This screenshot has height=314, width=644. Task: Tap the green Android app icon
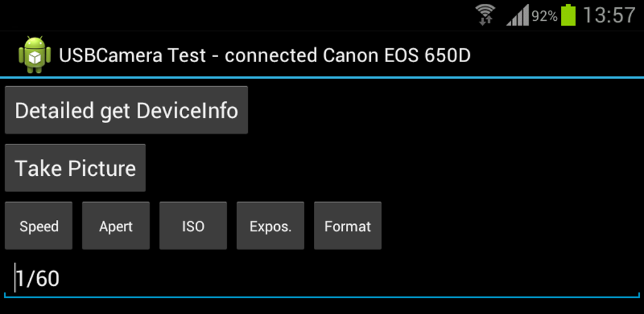pos(35,55)
